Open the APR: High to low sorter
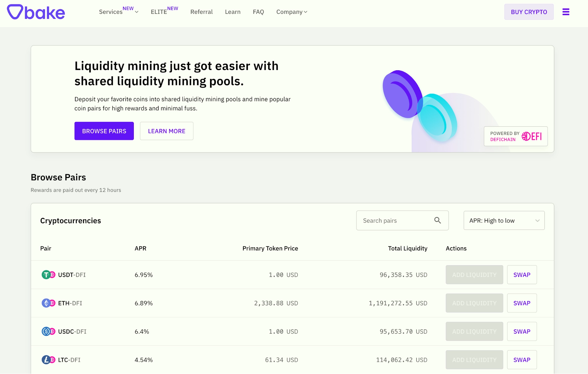 point(504,221)
